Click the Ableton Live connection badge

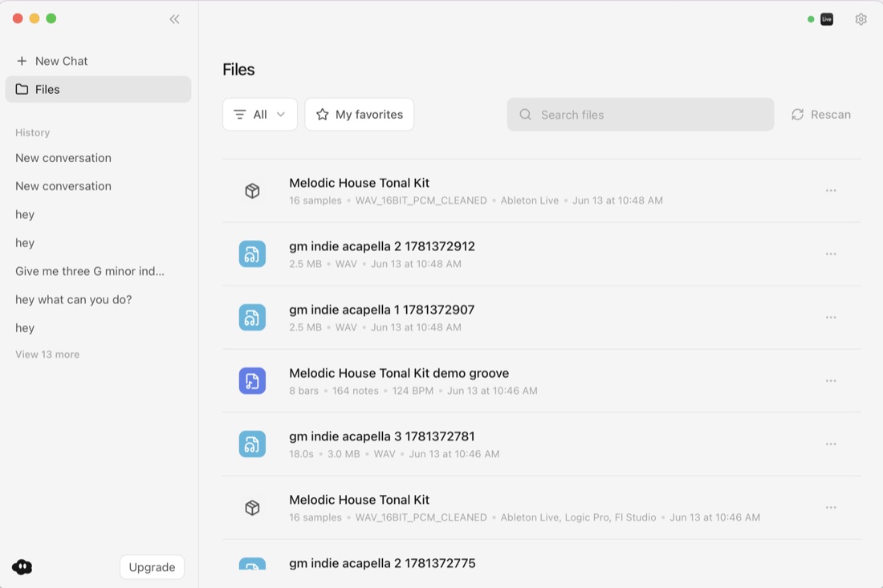click(827, 19)
